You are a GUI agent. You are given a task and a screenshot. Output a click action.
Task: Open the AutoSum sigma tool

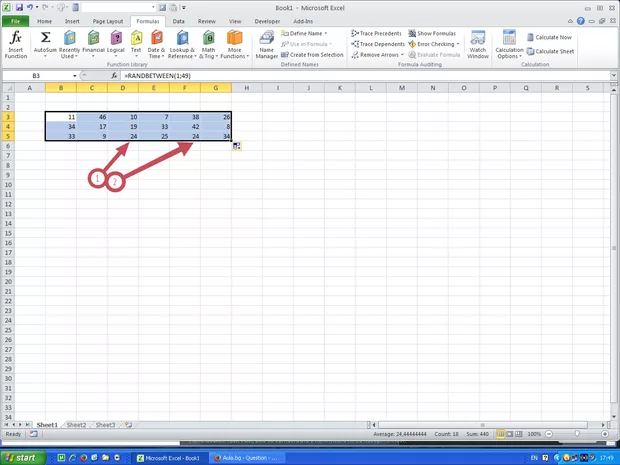coord(45,43)
